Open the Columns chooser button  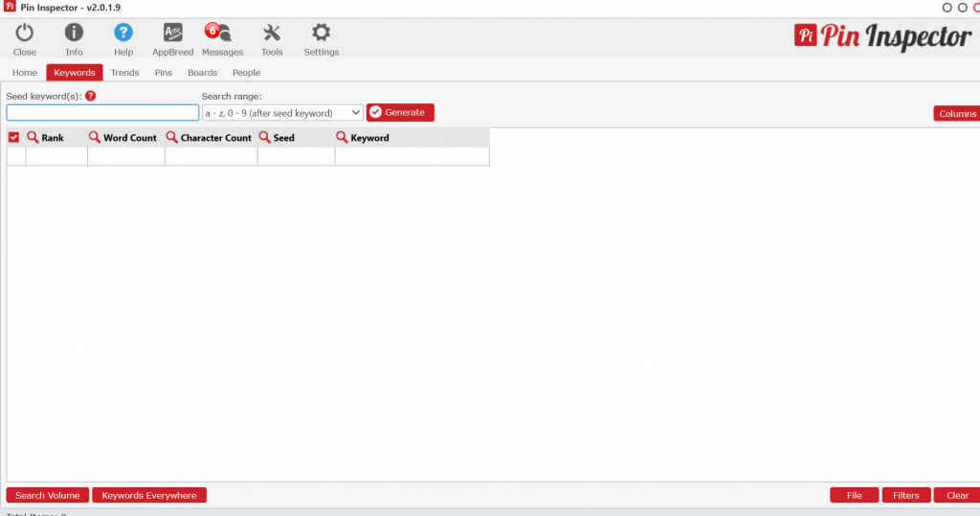(957, 114)
